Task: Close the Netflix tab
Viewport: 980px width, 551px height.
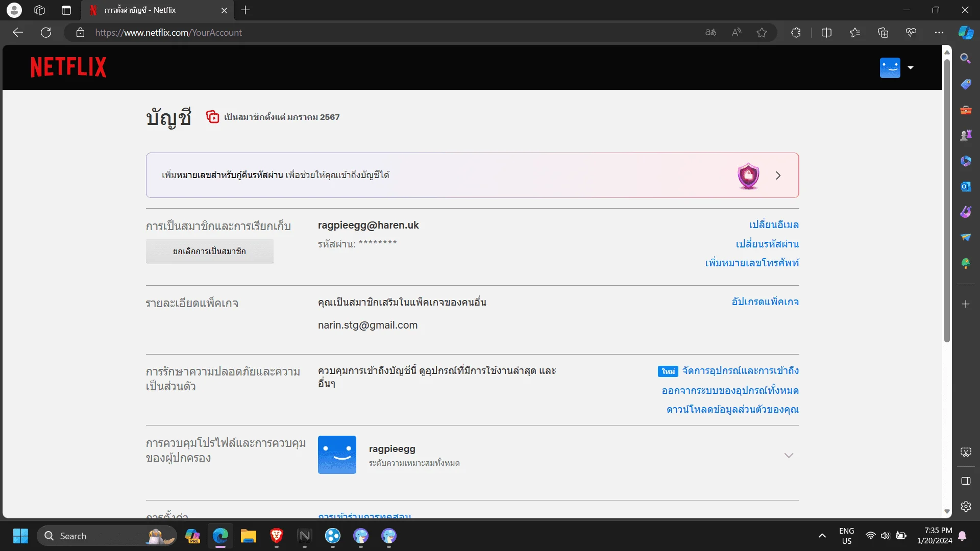Action: tap(224, 10)
